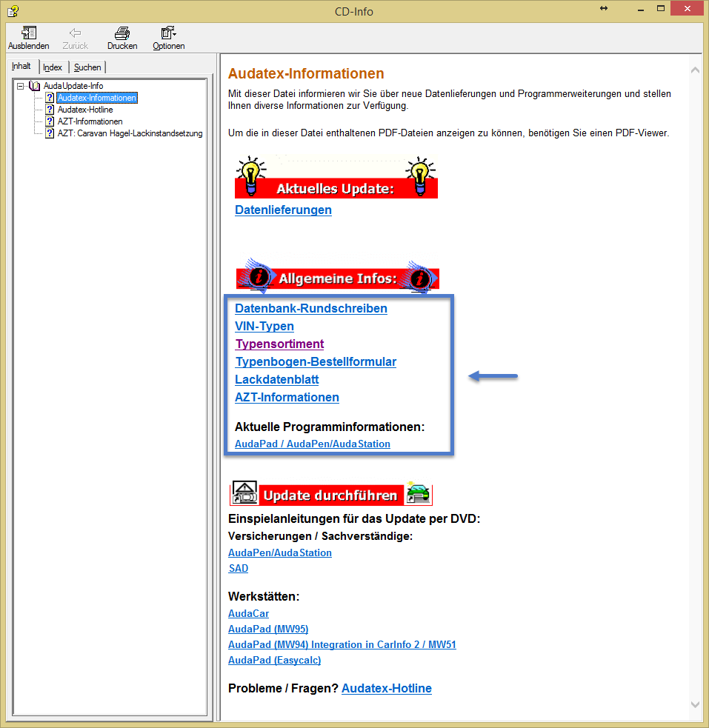709x728 pixels.
Task: Click the 'Werkstätten:' heading
Action: [264, 596]
